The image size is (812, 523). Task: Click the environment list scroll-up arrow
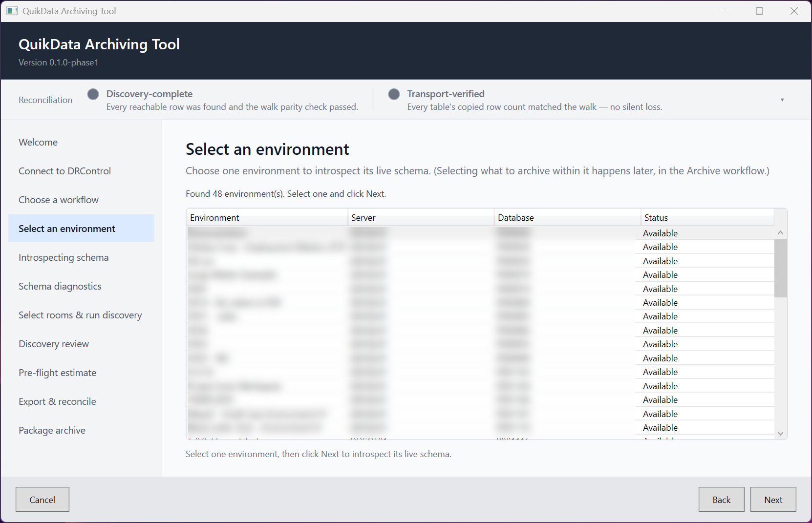(780, 232)
